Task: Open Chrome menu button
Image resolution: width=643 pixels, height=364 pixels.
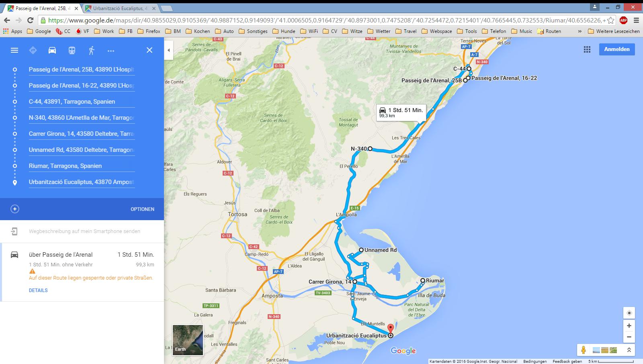Action: pos(636,20)
